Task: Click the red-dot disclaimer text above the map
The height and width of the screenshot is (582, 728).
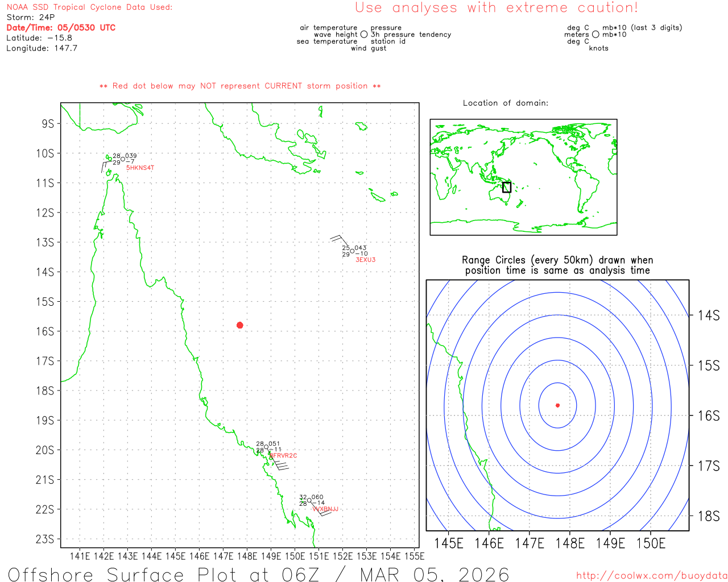Action: [x=240, y=86]
